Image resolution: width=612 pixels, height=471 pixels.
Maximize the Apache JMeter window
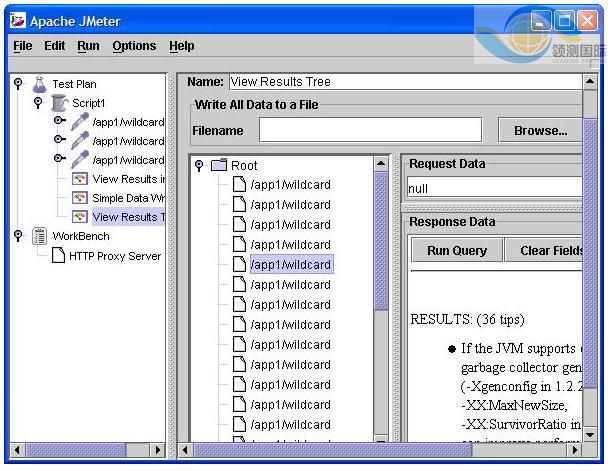564,20
